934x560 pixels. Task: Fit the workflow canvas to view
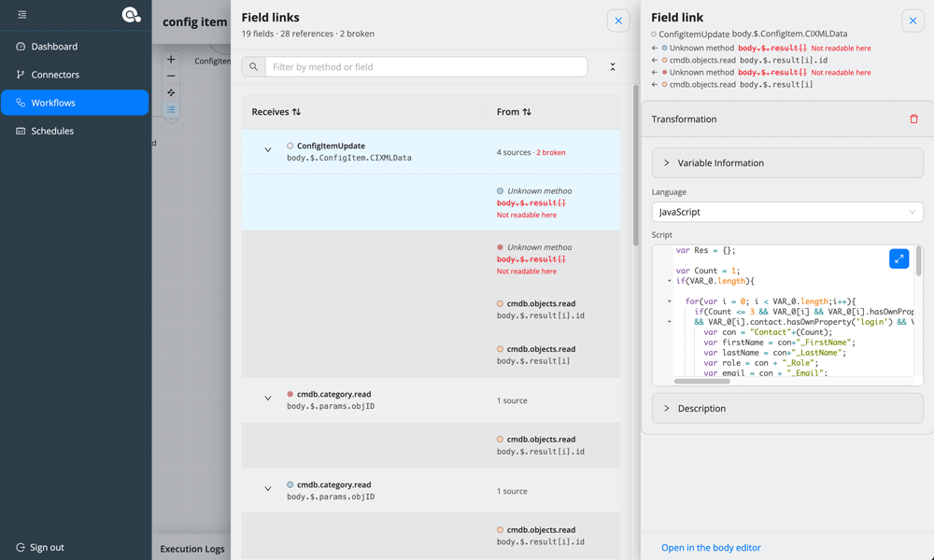coord(171,92)
